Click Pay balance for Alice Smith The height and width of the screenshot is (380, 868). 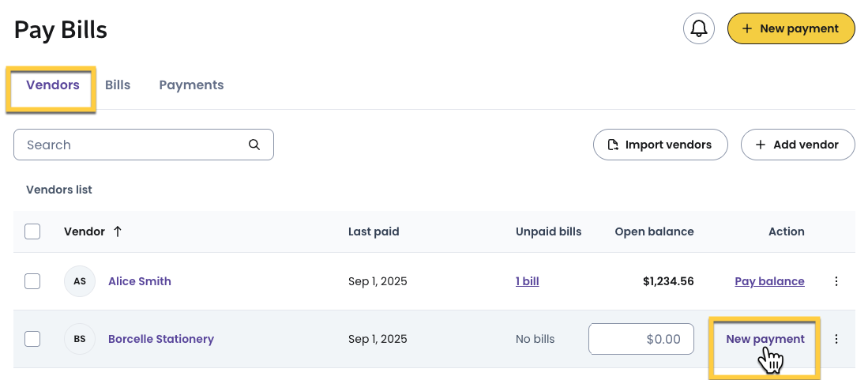(x=769, y=281)
